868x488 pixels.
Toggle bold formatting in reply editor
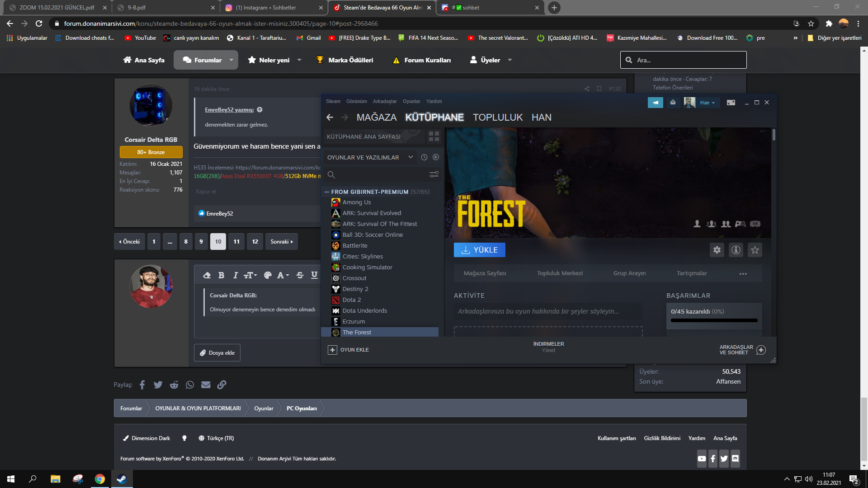pyautogui.click(x=221, y=275)
